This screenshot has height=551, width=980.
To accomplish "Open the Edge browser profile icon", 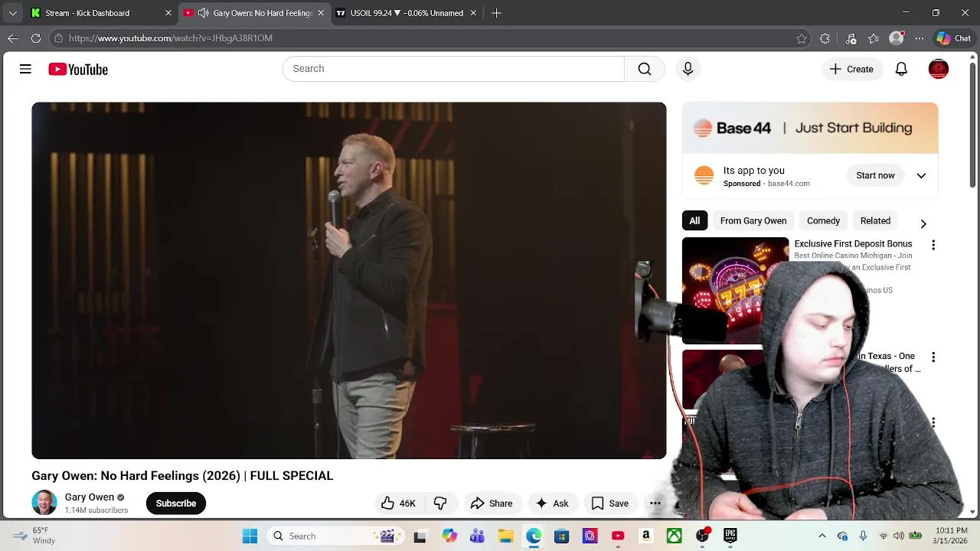I will [897, 38].
